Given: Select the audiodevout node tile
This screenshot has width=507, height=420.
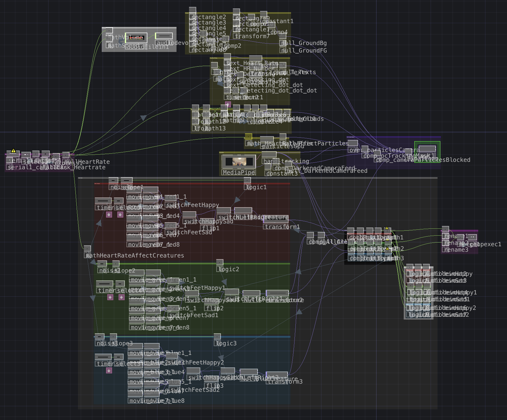Looking at the screenshot, I should click(x=164, y=36).
